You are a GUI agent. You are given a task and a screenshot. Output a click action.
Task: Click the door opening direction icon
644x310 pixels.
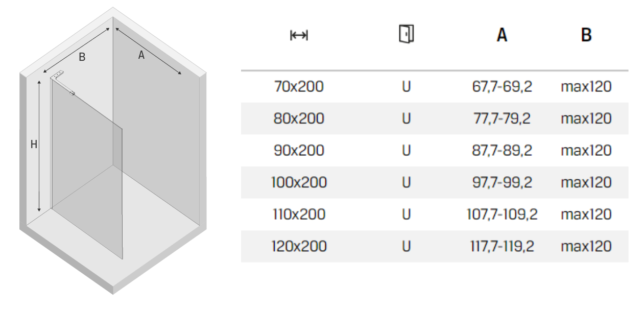406,34
